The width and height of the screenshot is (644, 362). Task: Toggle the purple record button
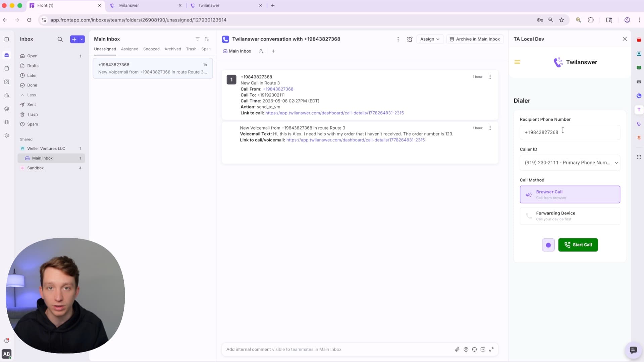[x=548, y=245]
